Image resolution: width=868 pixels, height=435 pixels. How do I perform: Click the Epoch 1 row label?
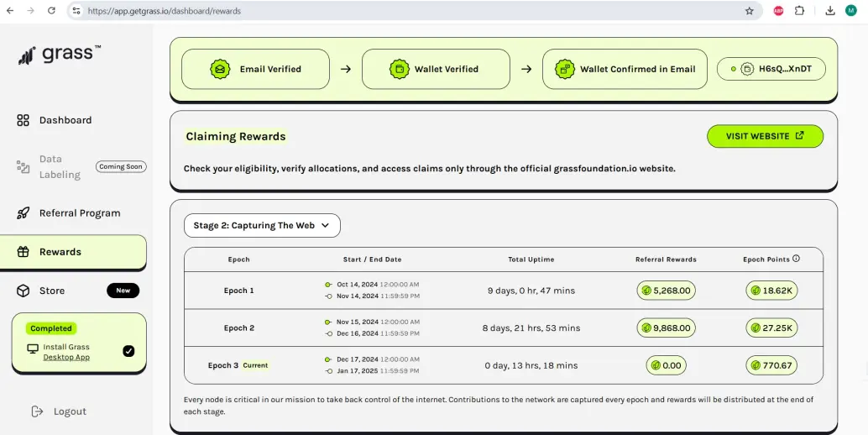pyautogui.click(x=238, y=291)
